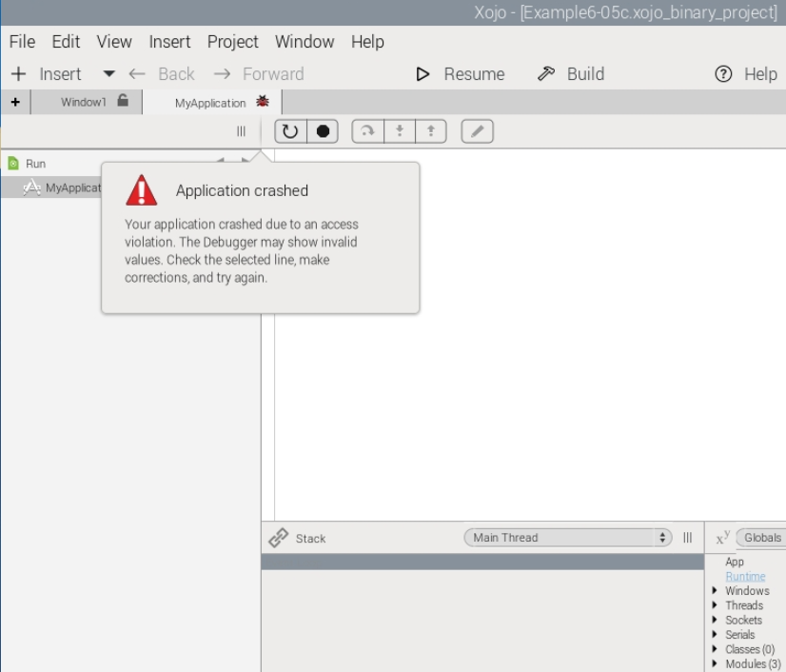The width and height of the screenshot is (786, 672).
Task: Click the variables x-y icon
Action: click(723, 538)
